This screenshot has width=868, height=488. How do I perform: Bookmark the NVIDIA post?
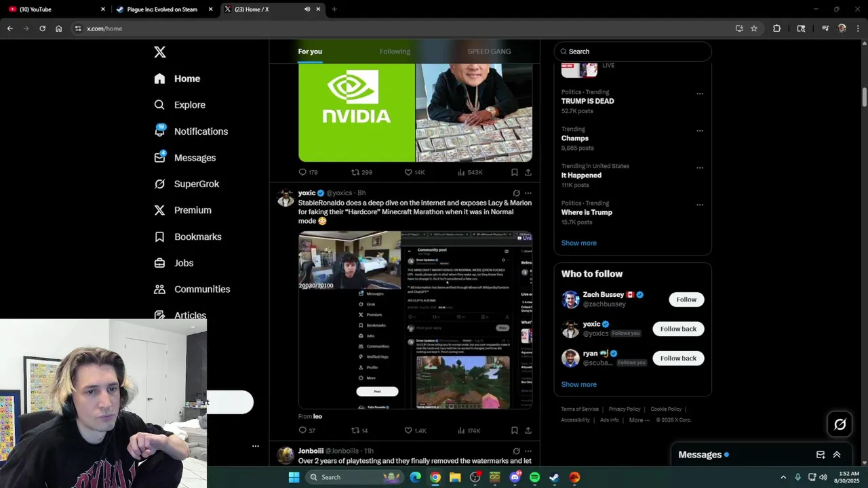[515, 172]
